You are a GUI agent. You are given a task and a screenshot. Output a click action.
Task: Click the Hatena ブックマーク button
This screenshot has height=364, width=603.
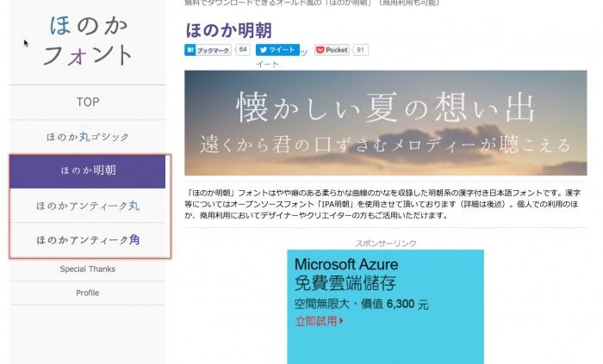tap(208, 50)
